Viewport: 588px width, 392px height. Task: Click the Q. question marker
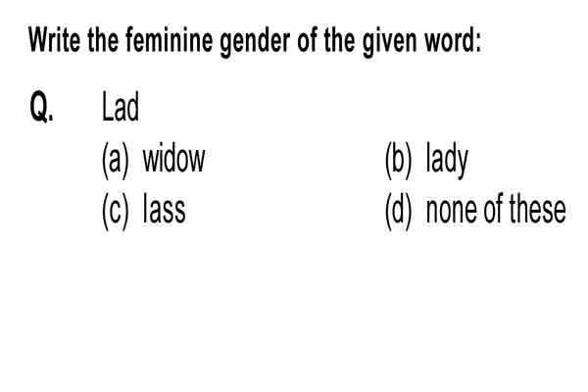click(x=41, y=107)
